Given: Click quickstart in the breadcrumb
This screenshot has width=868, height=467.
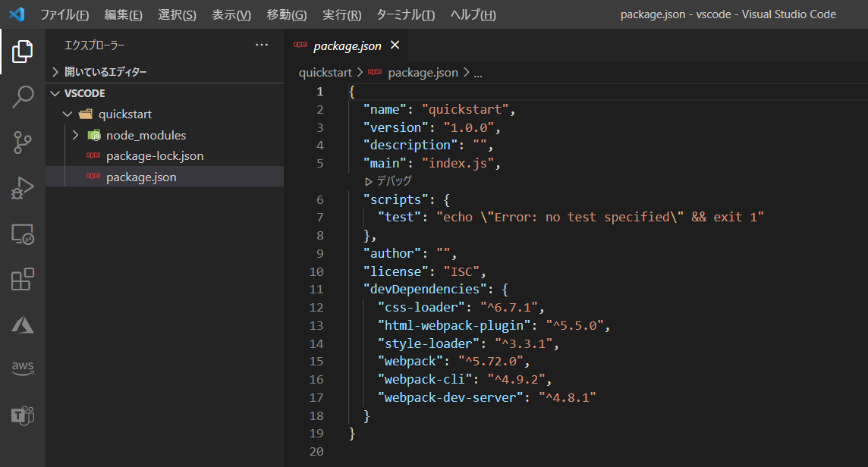Looking at the screenshot, I should tap(325, 73).
